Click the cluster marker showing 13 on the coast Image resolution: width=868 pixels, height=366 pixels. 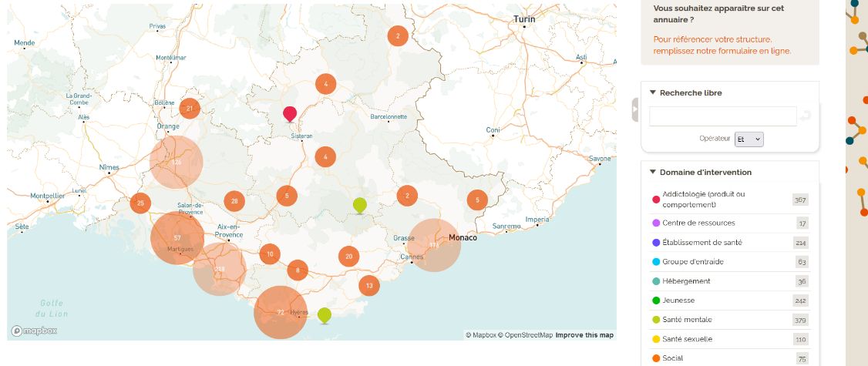pyautogui.click(x=369, y=286)
